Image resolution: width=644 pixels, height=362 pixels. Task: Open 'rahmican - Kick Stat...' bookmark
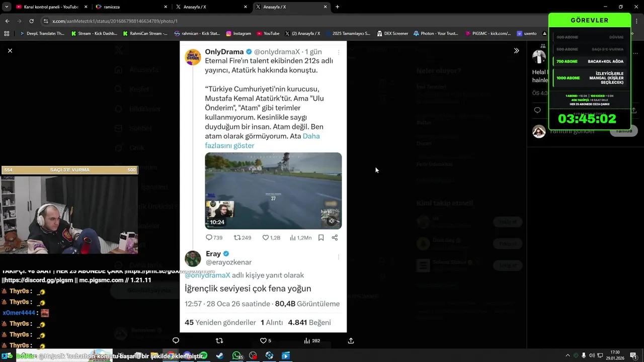[x=197, y=34]
